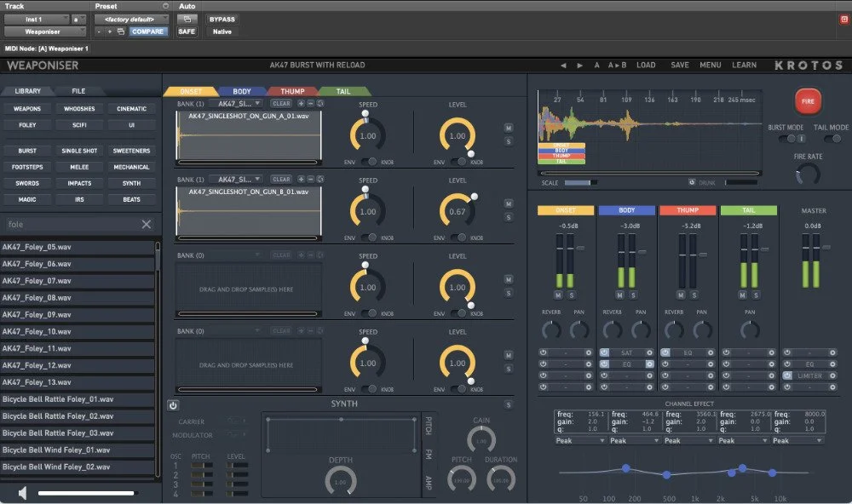Switch second bank SPEED ENV/KNOB toggle
The width and height of the screenshot is (852, 504).
click(x=369, y=238)
